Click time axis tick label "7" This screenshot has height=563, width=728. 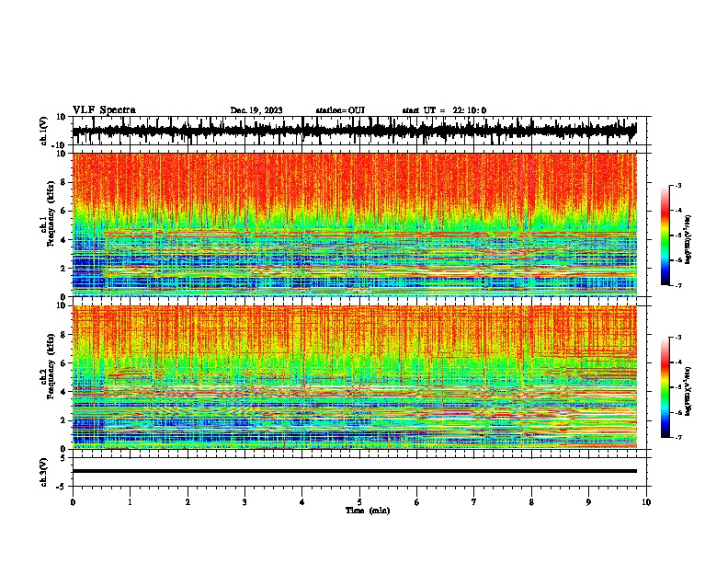click(x=474, y=502)
